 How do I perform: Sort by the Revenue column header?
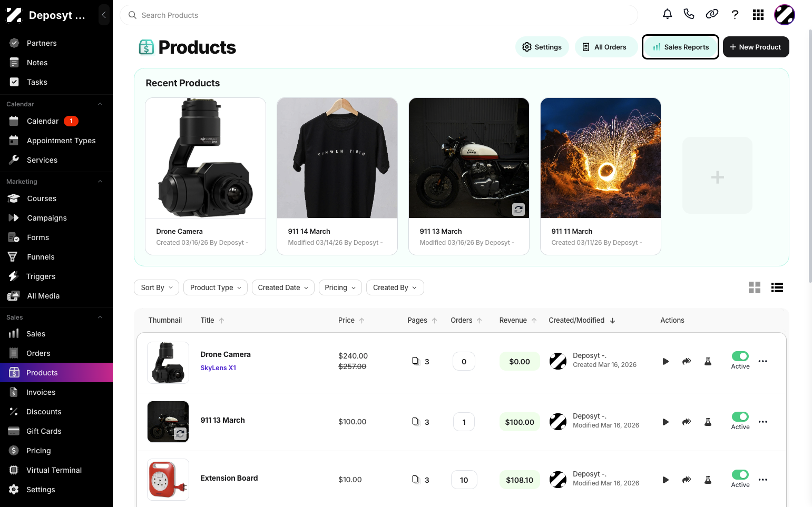518,320
